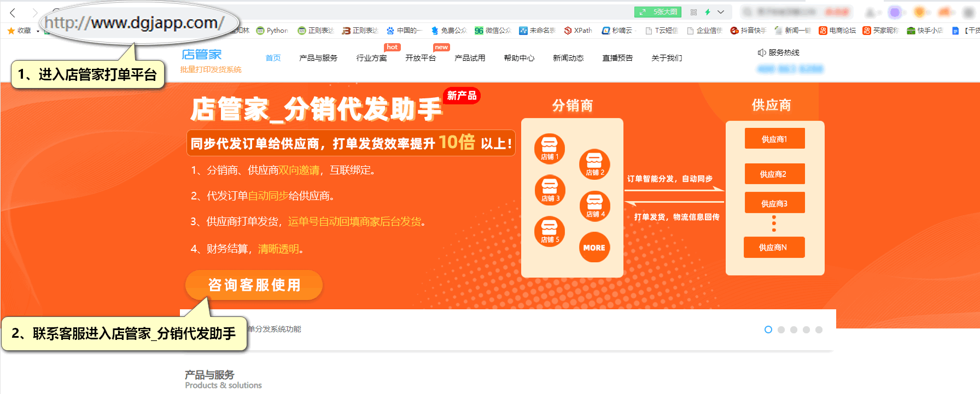Click the 供应商2 box
Viewport: 980px width, 394px height.
pyautogui.click(x=774, y=174)
